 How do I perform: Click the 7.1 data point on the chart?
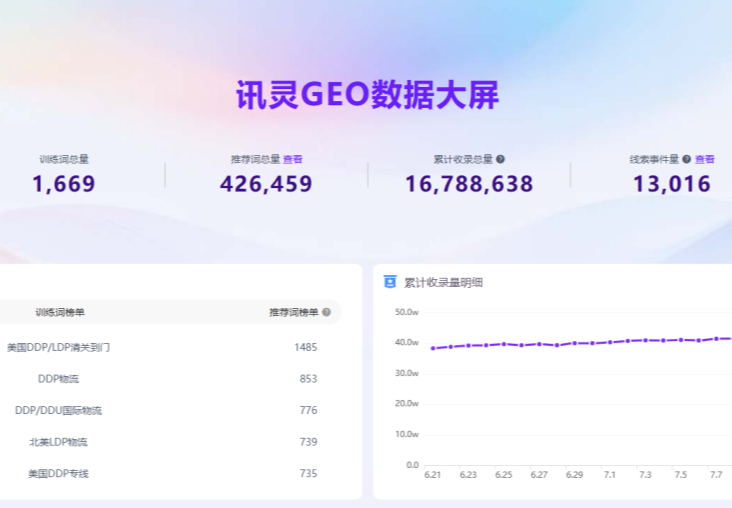pos(610,342)
